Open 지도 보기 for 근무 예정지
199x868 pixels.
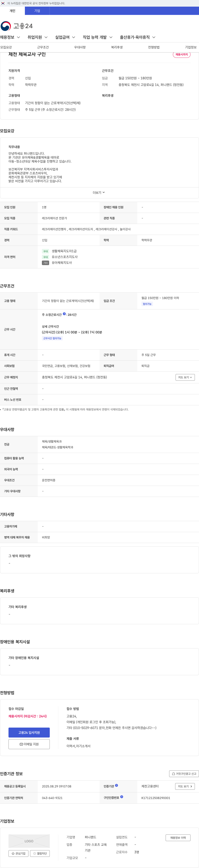pyautogui.click(x=185, y=377)
